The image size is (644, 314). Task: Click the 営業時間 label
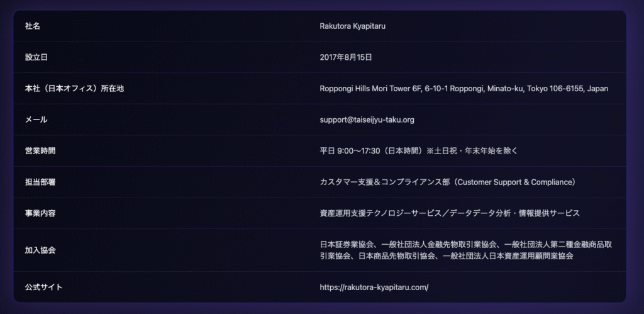pos(40,151)
